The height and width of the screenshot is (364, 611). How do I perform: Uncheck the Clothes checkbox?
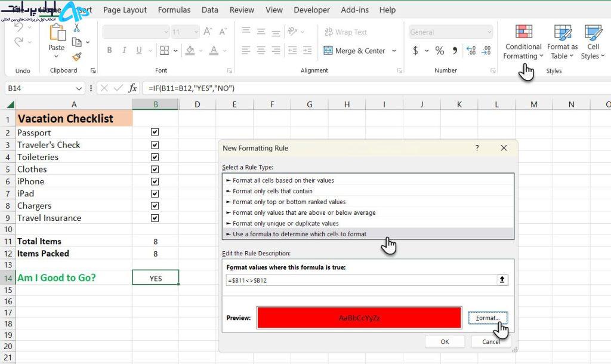[x=155, y=169]
